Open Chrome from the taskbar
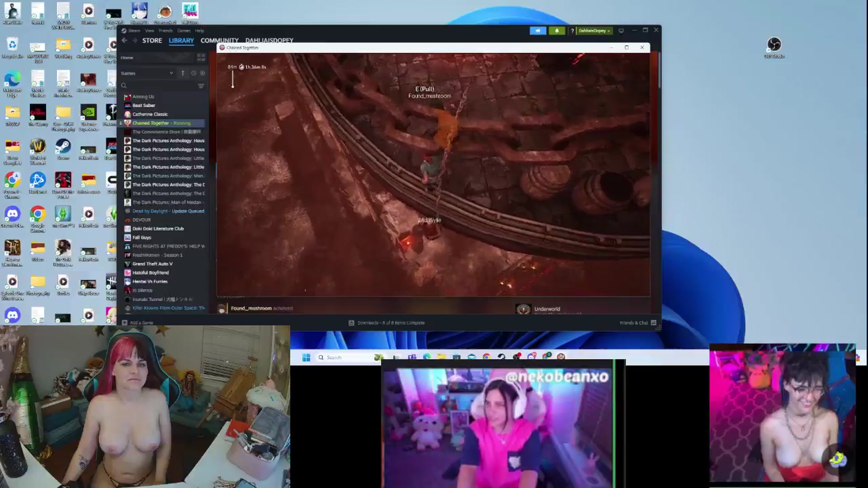This screenshot has height=488, width=868. coord(486,357)
